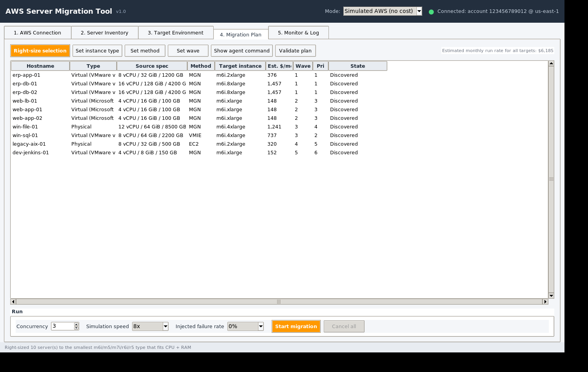Switch to Server Inventory tab
The width and height of the screenshot is (588, 372).
coord(105,33)
